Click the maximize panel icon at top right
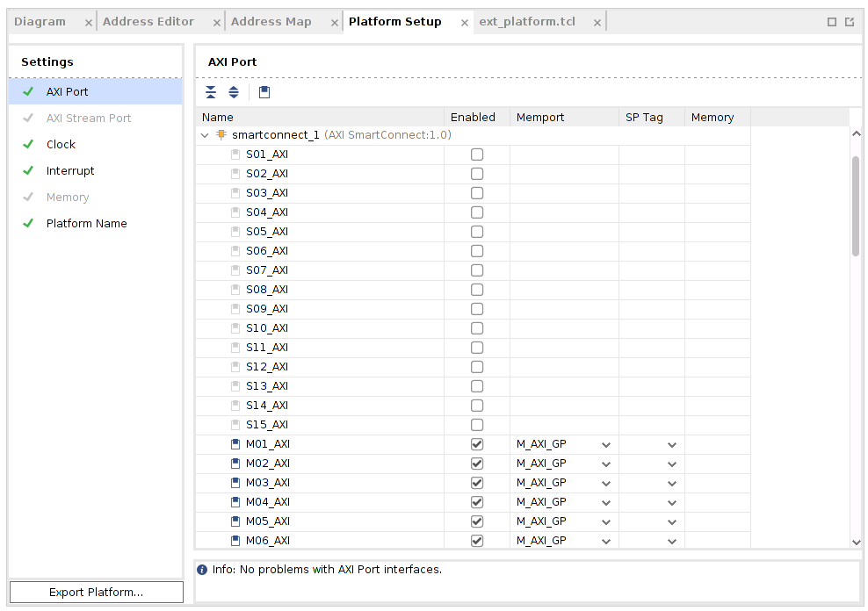868x611 pixels. pyautogui.click(x=832, y=22)
